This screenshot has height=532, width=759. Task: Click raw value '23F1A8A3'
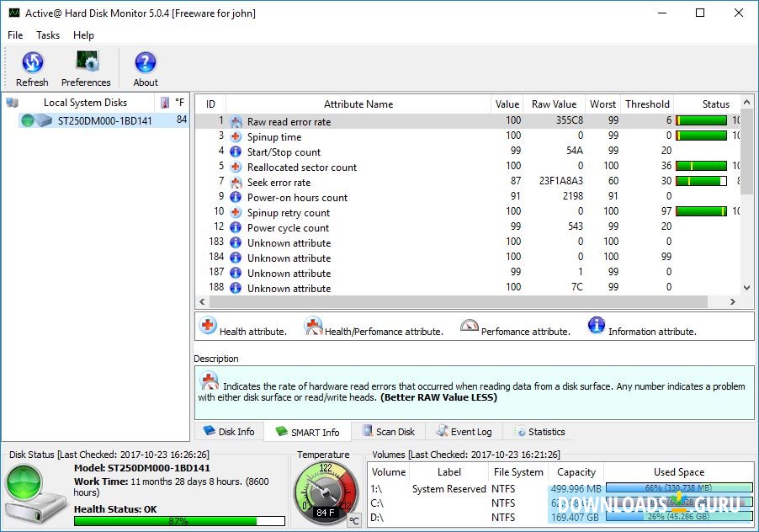click(561, 181)
